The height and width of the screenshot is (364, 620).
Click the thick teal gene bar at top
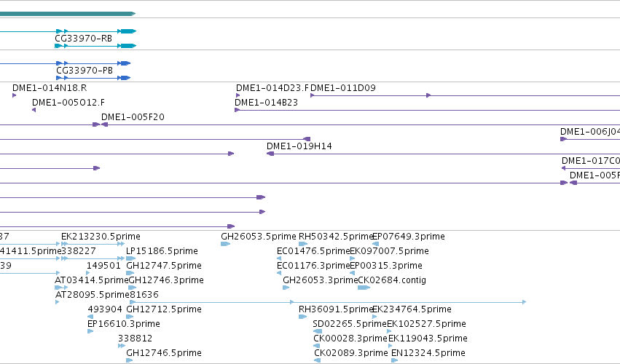(68, 14)
